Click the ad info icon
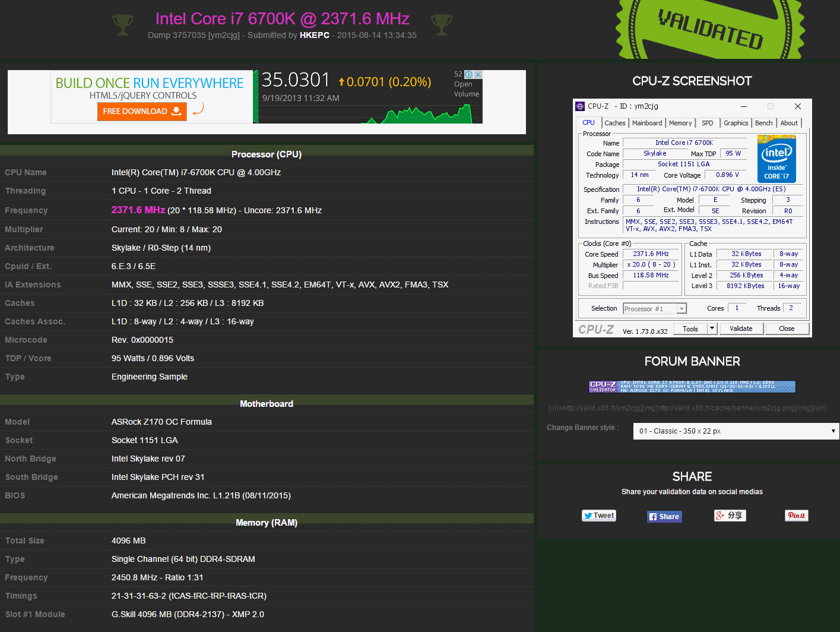The height and width of the screenshot is (632, 840). point(468,74)
